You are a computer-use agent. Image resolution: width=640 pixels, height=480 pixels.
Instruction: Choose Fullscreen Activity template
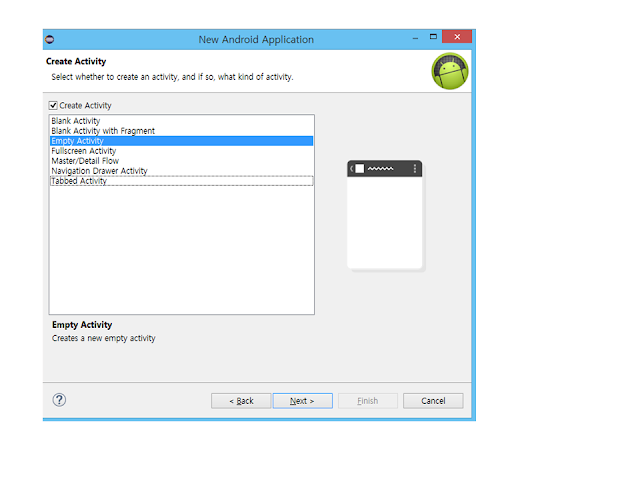tap(182, 151)
